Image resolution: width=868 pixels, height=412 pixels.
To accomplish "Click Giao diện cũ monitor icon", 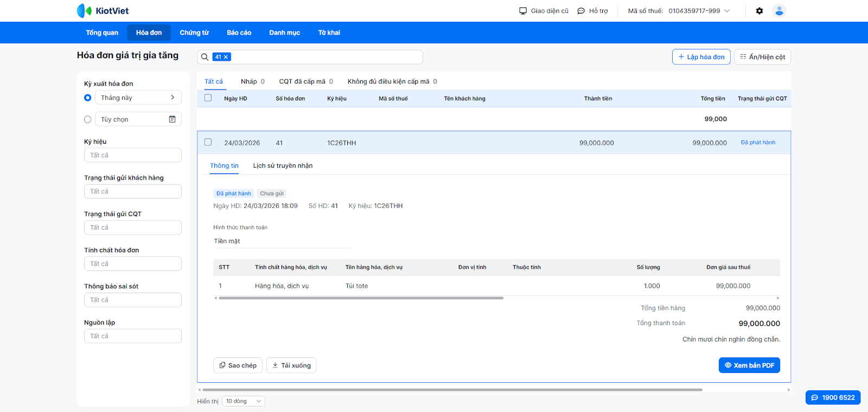I will pyautogui.click(x=523, y=11).
